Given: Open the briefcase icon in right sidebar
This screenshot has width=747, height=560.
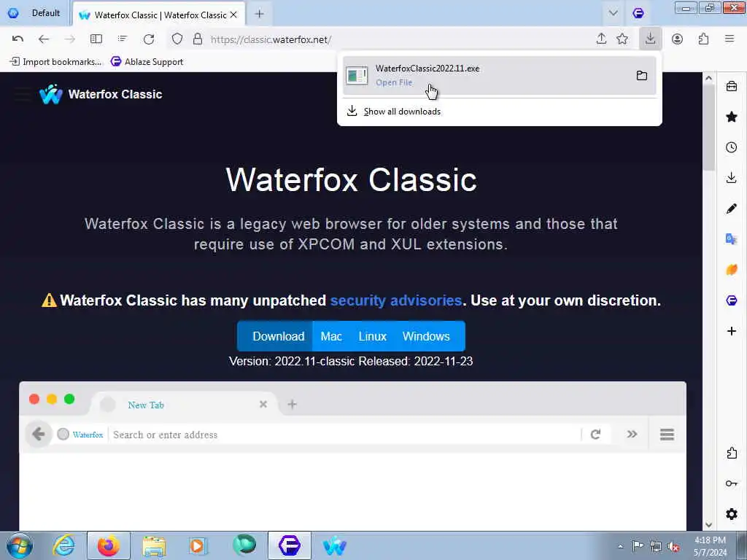Looking at the screenshot, I should 731,86.
